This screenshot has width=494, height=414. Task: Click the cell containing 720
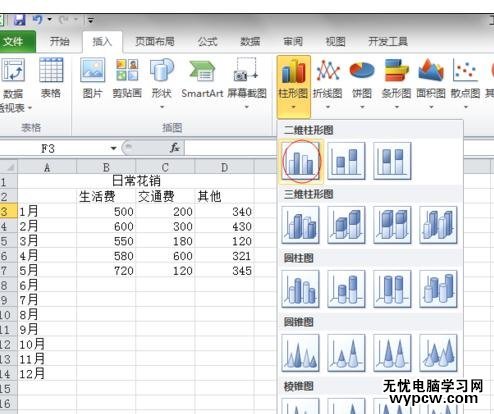[106, 270]
